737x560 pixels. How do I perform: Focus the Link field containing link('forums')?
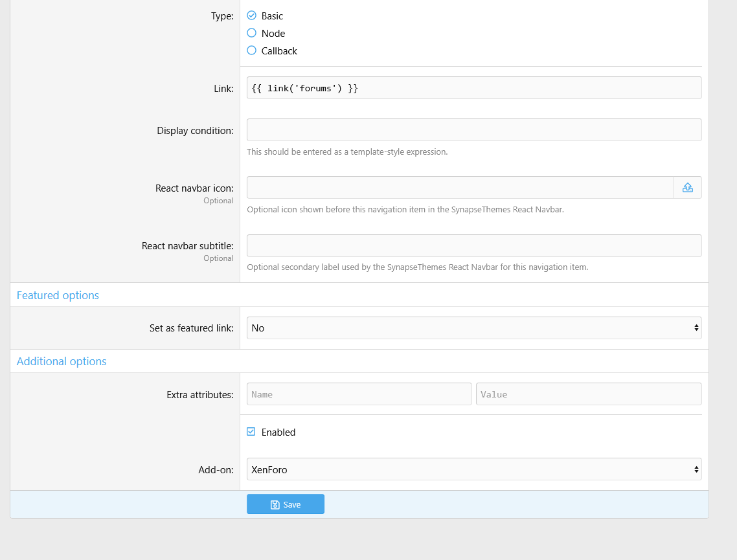coord(473,88)
